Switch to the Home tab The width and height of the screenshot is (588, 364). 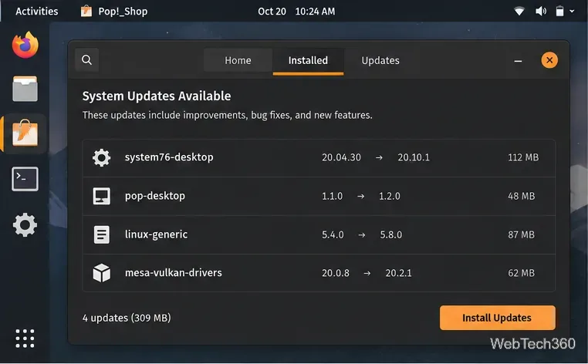coord(238,60)
